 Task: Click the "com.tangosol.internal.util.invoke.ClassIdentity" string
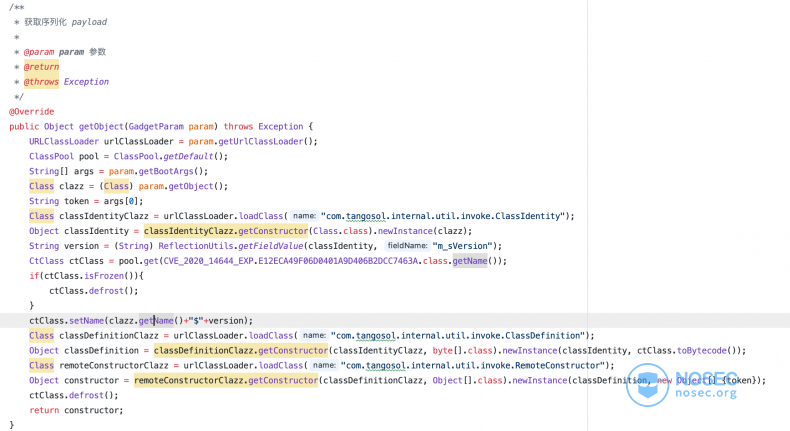tap(443, 216)
